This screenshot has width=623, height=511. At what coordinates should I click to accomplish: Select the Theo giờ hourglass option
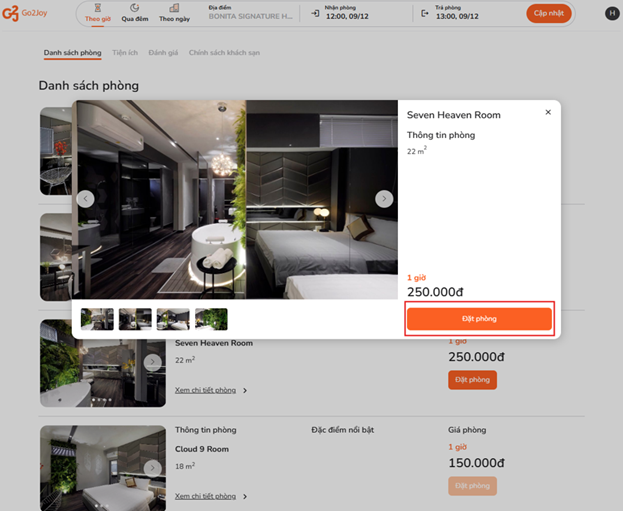point(98,14)
